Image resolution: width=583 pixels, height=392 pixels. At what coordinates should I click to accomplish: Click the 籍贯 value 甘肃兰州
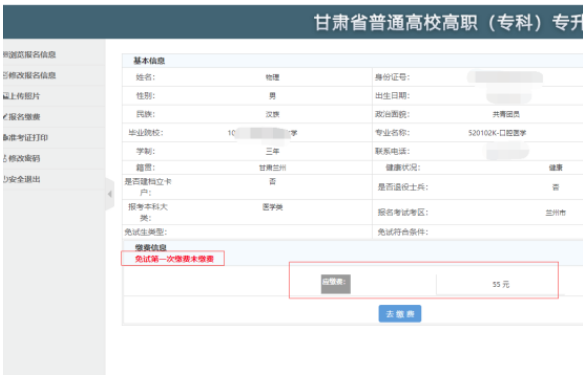273,168
